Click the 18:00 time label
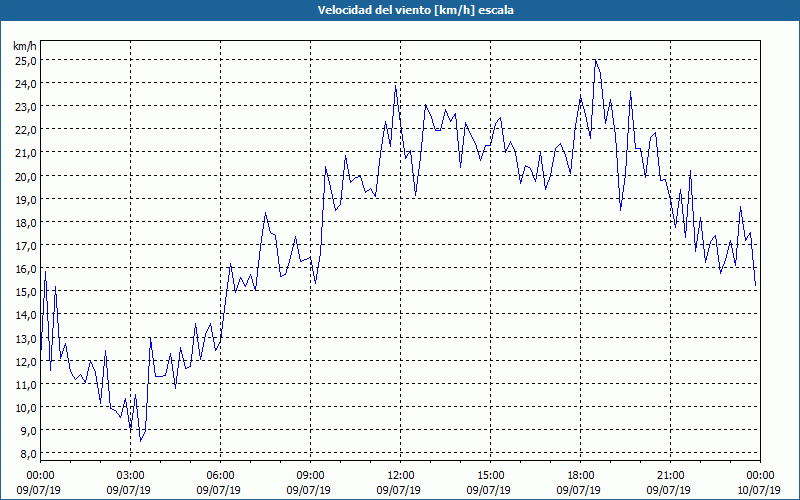Viewport: 800px width, 500px height. [x=581, y=476]
